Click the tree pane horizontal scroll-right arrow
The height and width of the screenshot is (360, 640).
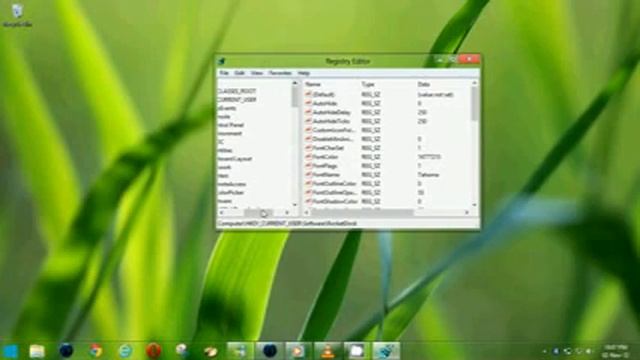tap(287, 213)
